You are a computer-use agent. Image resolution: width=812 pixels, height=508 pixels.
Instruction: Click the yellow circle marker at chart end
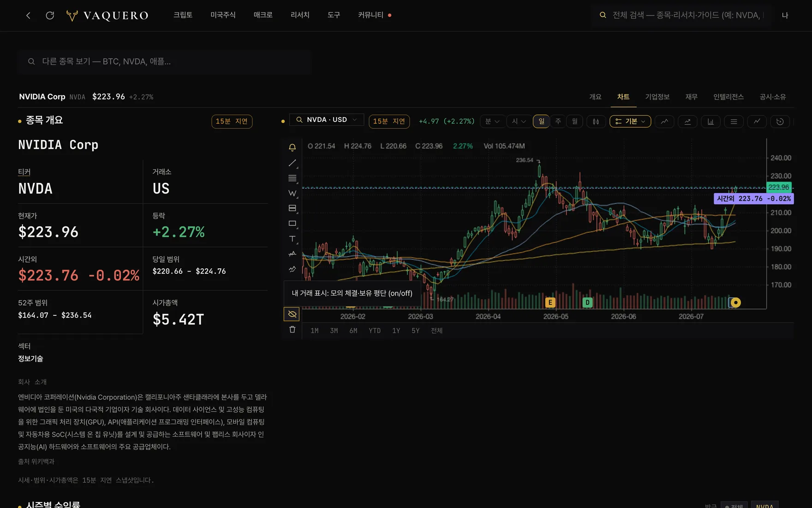click(735, 302)
